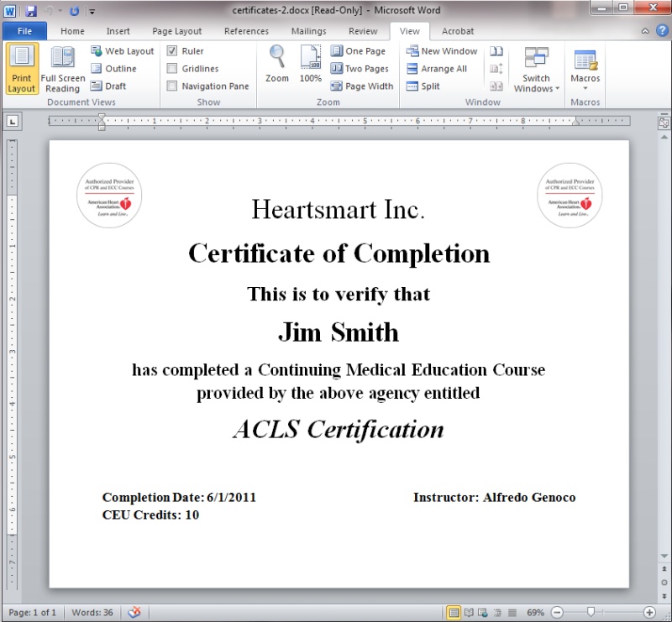Click the scroll up arrow of vertical scrollbar
The image size is (672, 622).
(664, 137)
